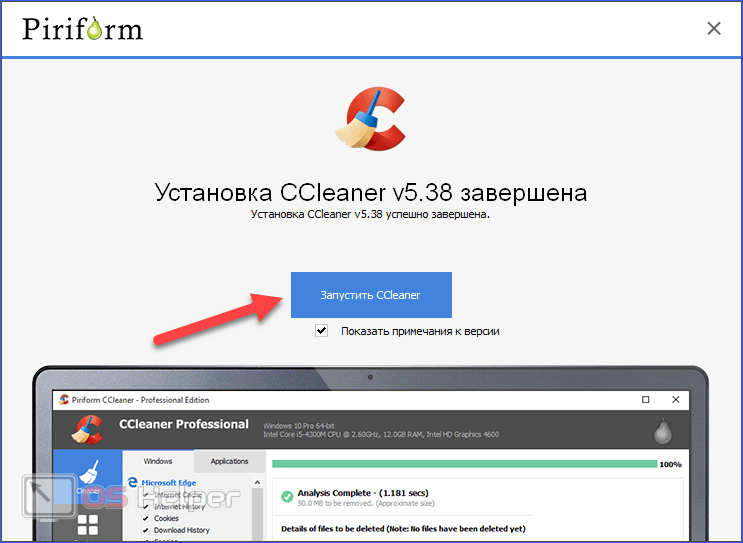Click the preview window close X
The height and width of the screenshot is (543, 743).
pyautogui.click(x=676, y=399)
